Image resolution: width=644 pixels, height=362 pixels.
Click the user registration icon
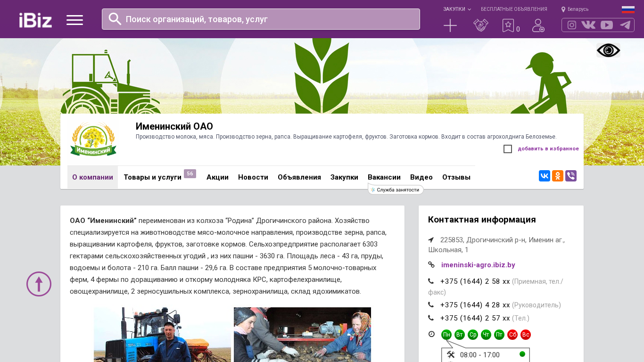pos(538,25)
